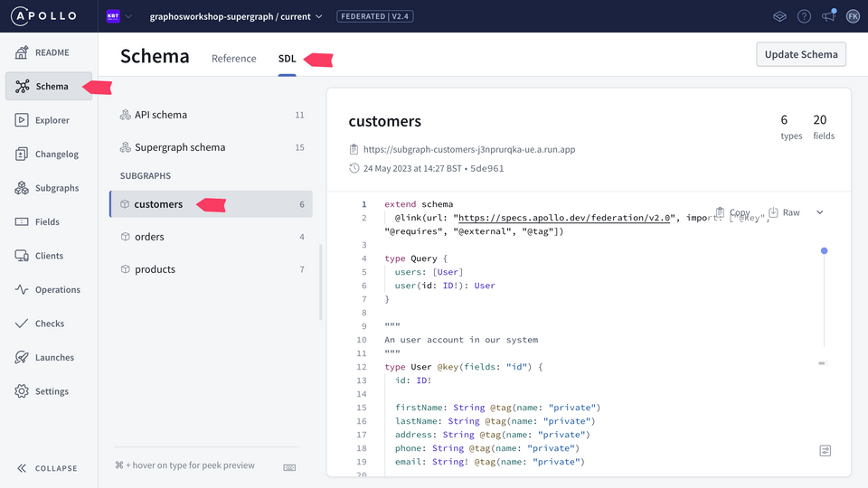Open the help question mark icon
The image size is (868, 488).
click(804, 16)
